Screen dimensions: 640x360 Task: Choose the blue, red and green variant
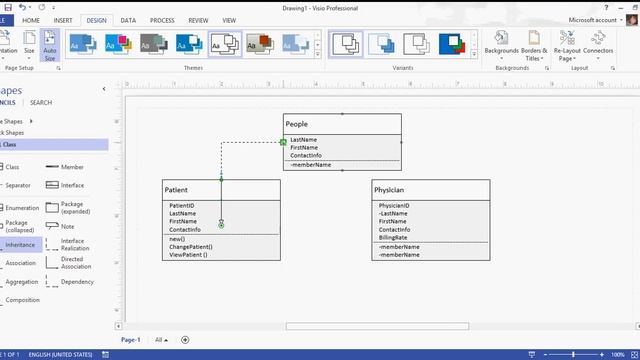[x=452, y=44]
